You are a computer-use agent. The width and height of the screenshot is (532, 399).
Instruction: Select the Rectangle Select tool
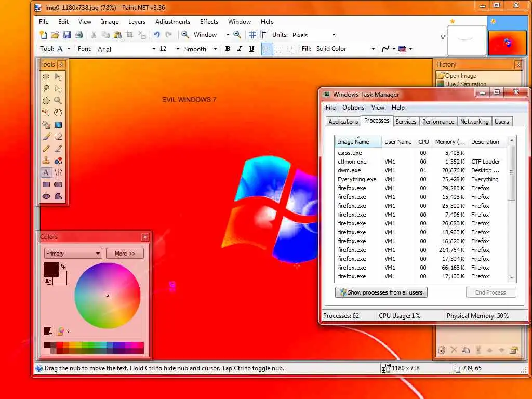[46, 77]
